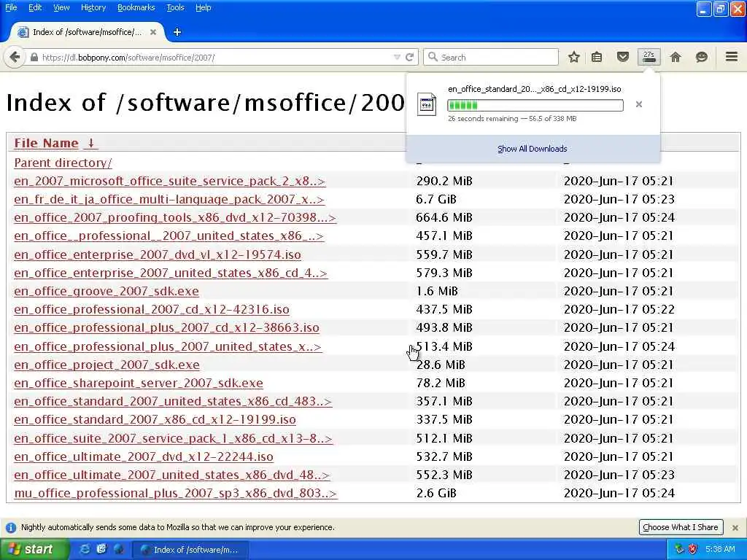Click the padlock site identity icon
The height and width of the screenshot is (560, 747).
[x=34, y=57]
